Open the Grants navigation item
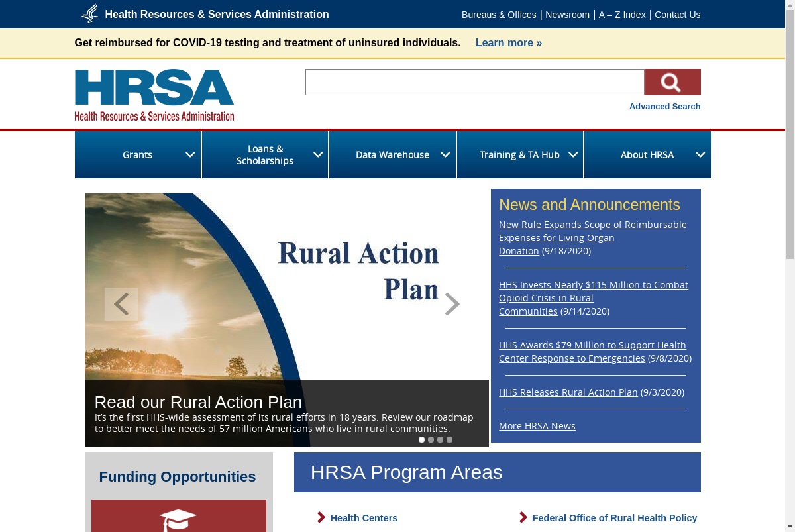 137,154
